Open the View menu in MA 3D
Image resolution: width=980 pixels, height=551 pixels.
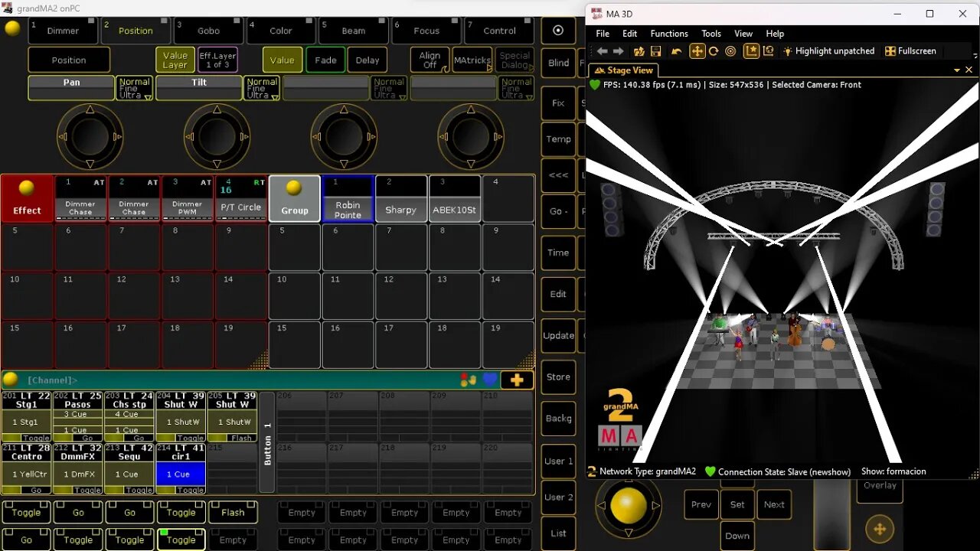pyautogui.click(x=743, y=34)
